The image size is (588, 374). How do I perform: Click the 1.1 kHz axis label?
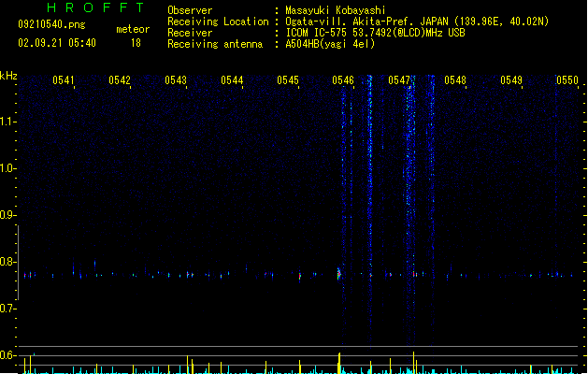[x=7, y=122]
